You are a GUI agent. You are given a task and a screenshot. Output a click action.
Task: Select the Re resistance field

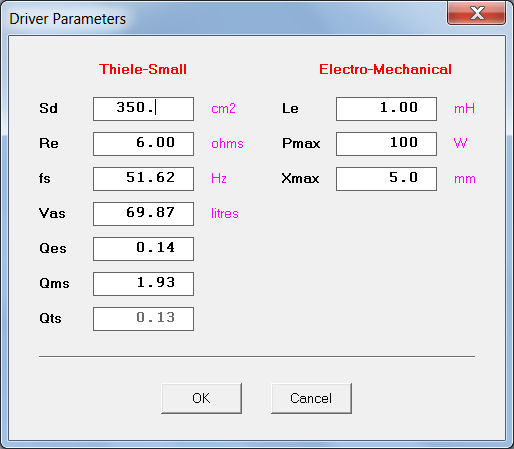click(143, 144)
